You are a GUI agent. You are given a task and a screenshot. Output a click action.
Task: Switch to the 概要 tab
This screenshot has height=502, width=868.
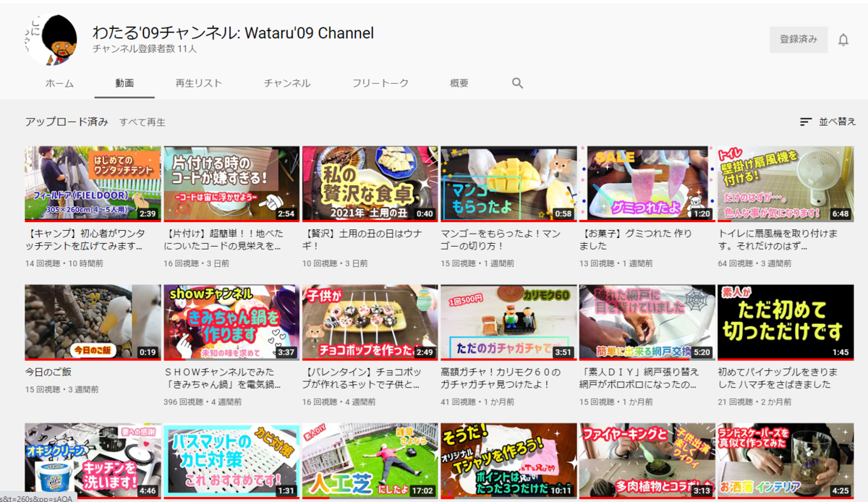tap(459, 83)
